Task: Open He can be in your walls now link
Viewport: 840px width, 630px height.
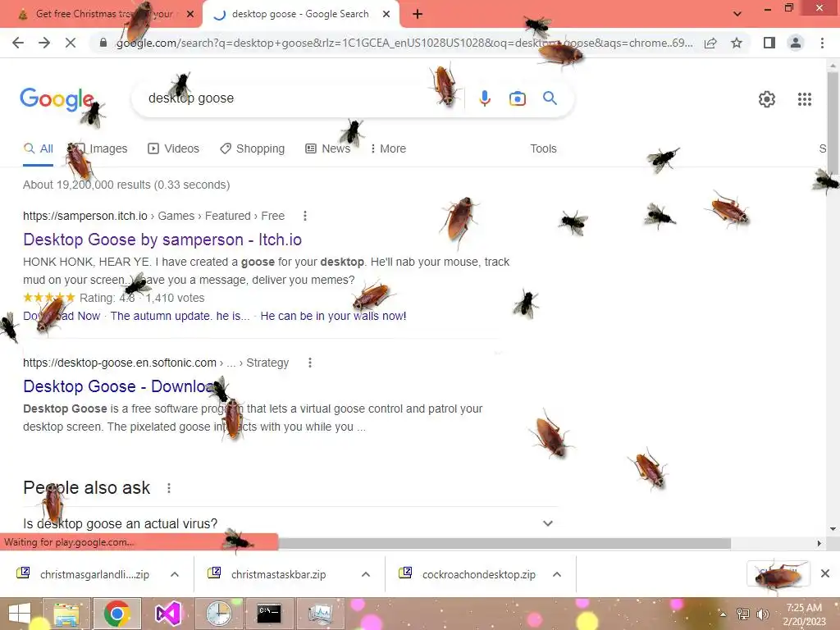Action: click(333, 316)
